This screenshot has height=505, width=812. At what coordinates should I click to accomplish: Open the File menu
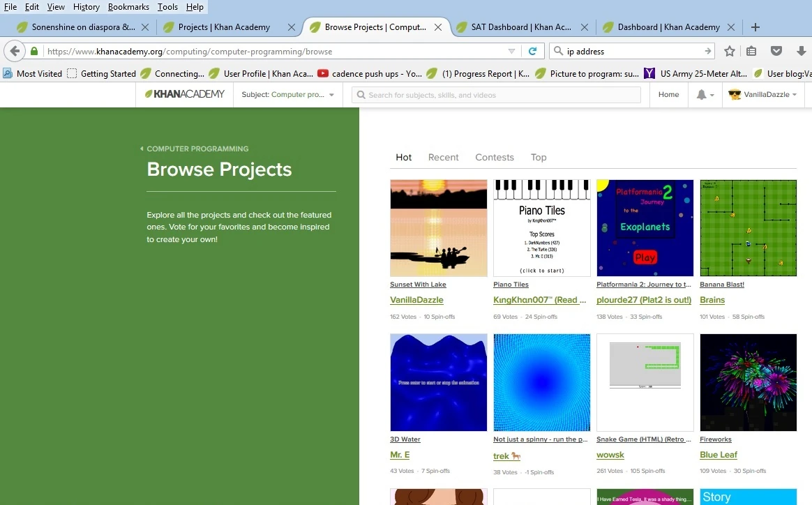coord(10,7)
